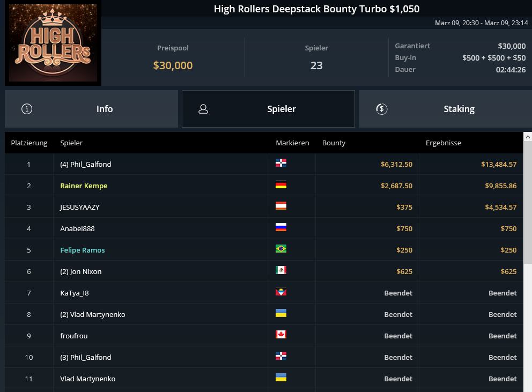Click the $30,000 Preispool amount
The width and height of the screenshot is (532, 392).
point(173,65)
